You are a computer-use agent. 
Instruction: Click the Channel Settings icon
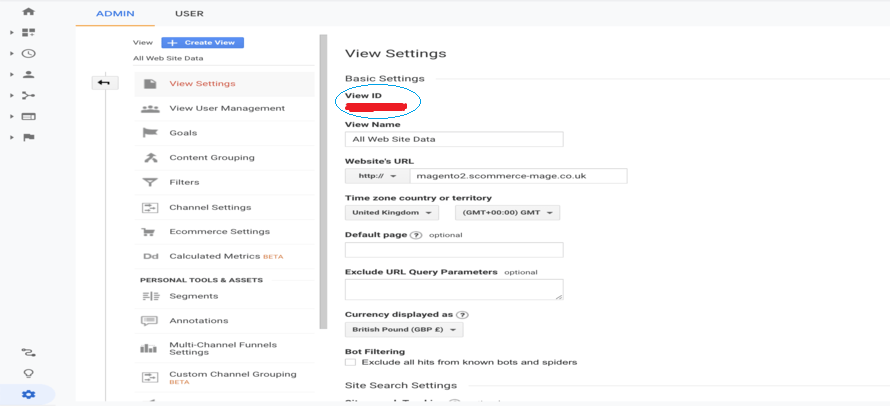(x=150, y=207)
